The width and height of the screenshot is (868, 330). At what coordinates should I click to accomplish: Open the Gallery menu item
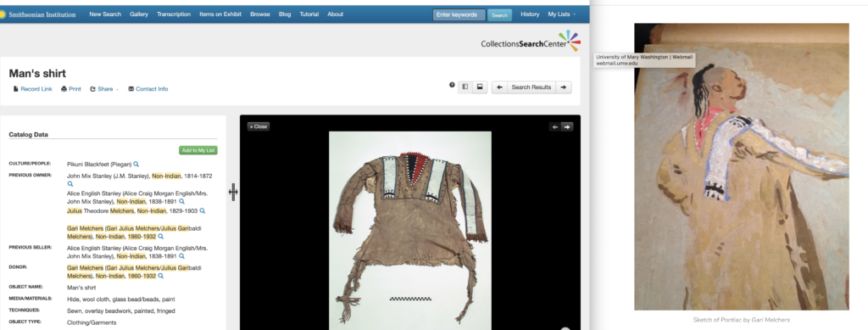(x=139, y=14)
